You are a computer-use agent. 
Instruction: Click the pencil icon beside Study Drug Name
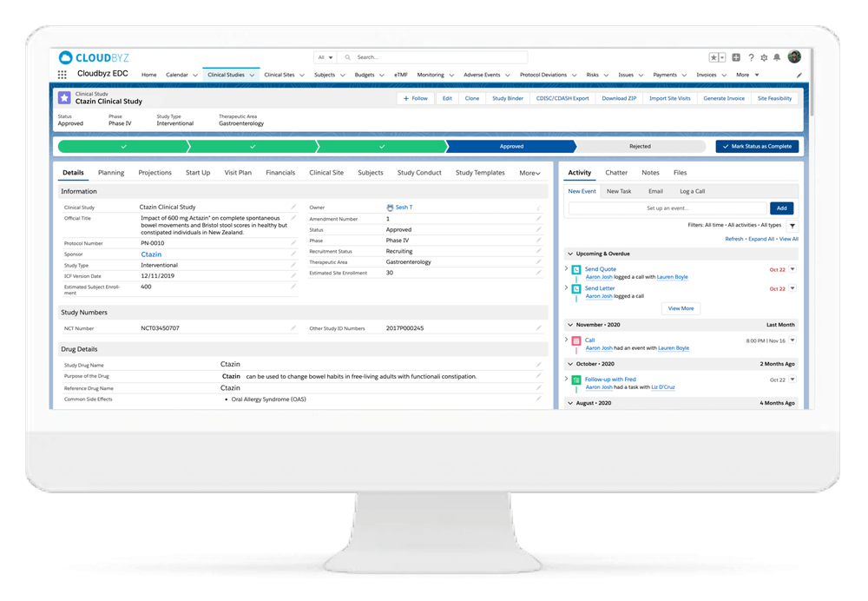click(539, 365)
